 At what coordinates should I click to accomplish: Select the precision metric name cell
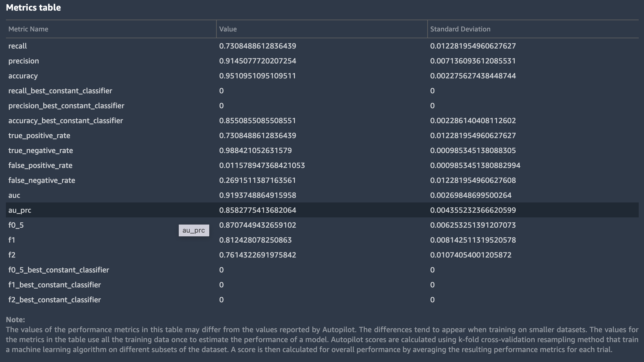pos(24,61)
